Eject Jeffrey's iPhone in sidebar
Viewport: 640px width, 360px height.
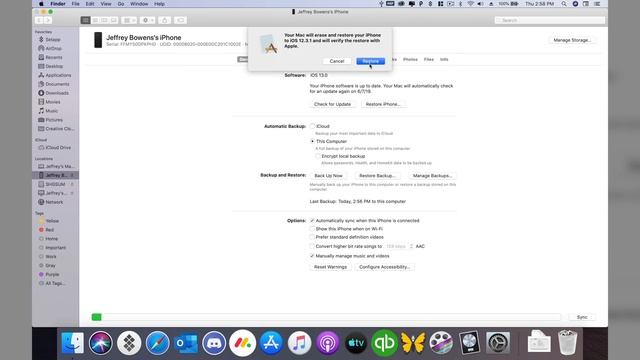[x=72, y=175]
